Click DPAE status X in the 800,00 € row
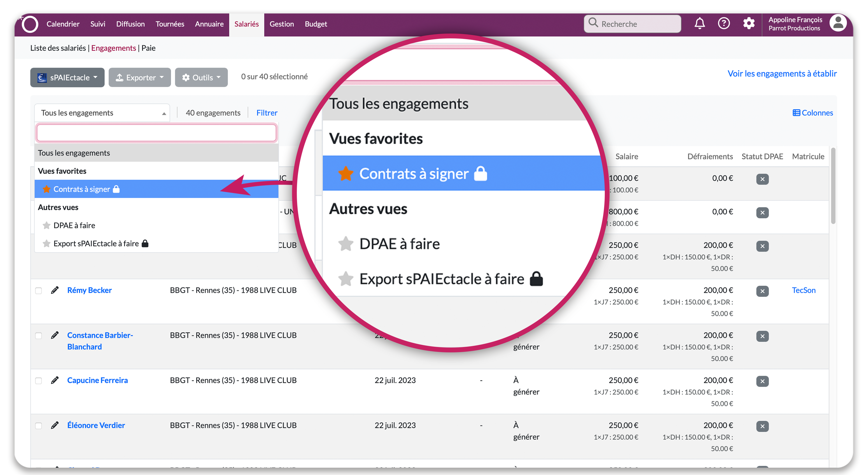 pyautogui.click(x=762, y=213)
